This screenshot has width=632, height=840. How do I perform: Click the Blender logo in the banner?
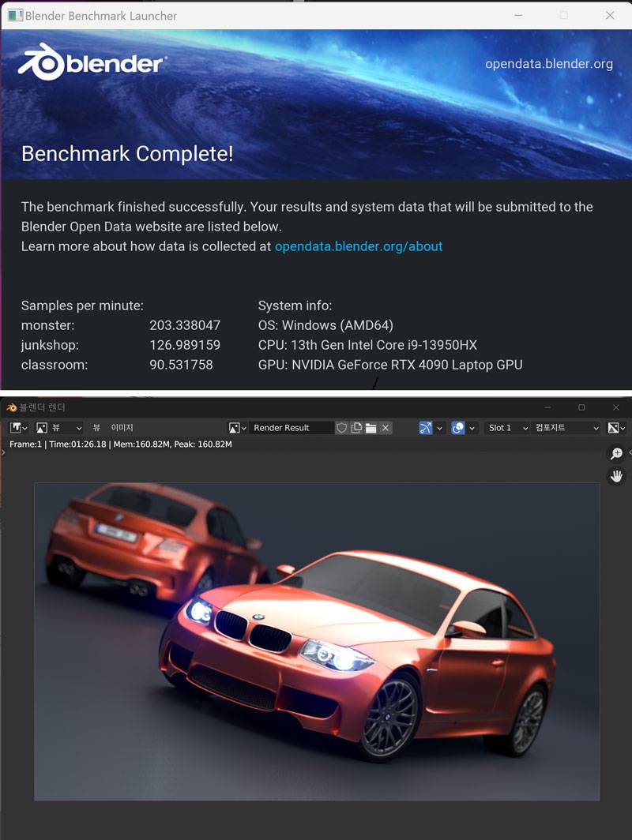coord(92,62)
